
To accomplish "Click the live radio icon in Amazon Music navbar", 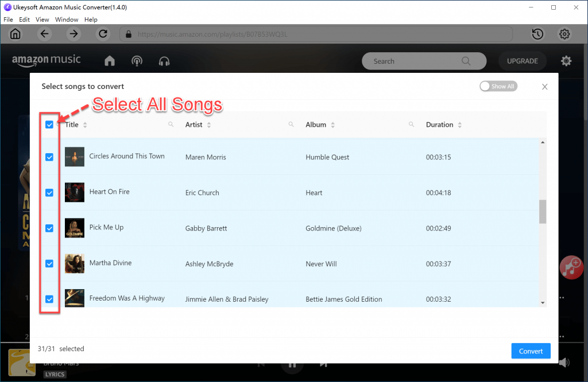I will pos(137,61).
